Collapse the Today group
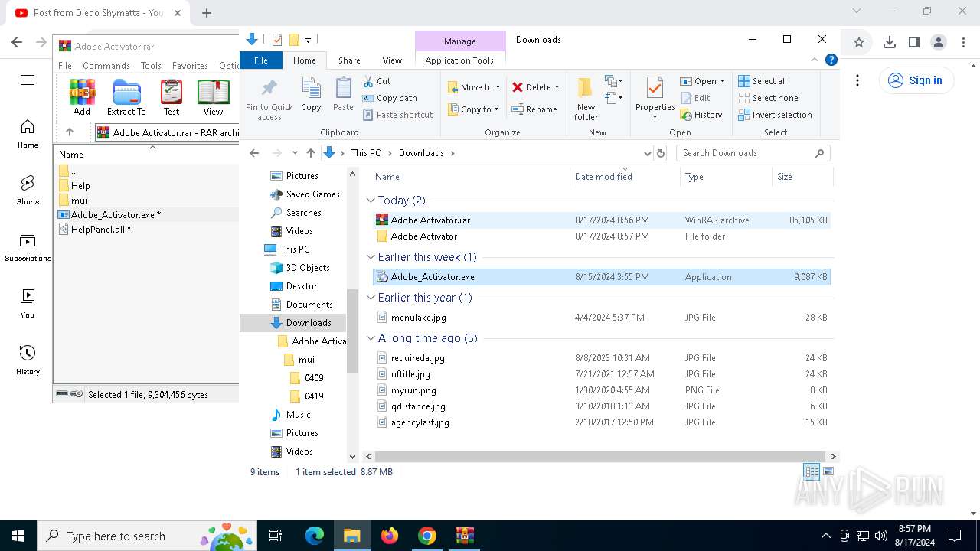The width and height of the screenshot is (980, 551). (371, 201)
